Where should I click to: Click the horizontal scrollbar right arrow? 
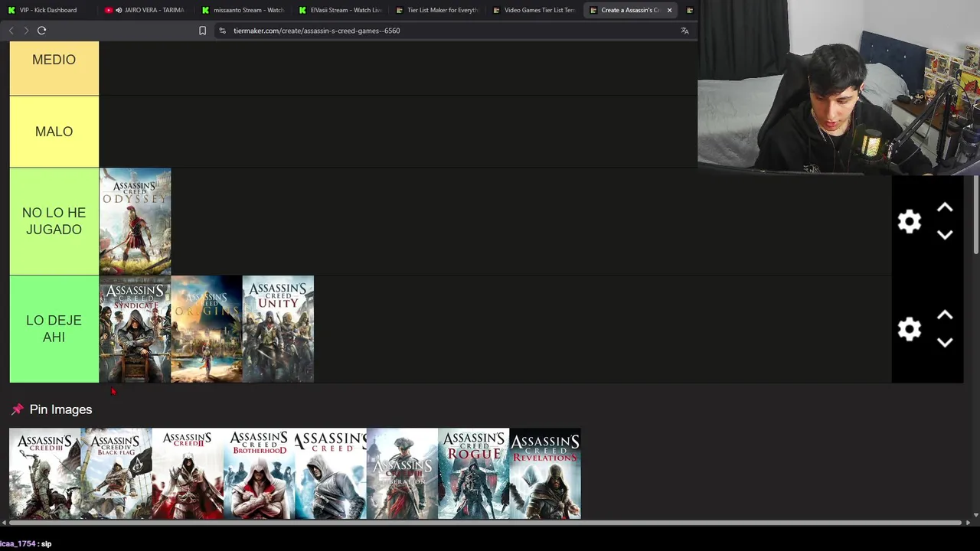(968, 523)
